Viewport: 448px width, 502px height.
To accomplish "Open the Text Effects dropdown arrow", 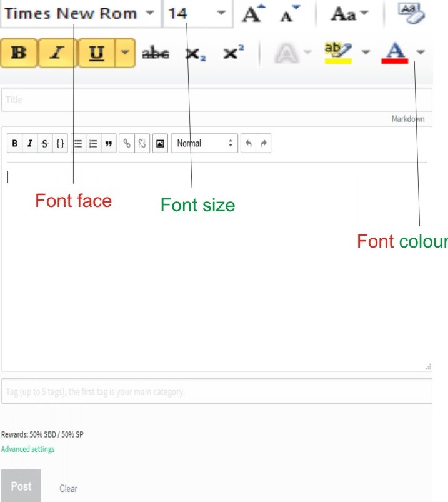I will coord(307,52).
